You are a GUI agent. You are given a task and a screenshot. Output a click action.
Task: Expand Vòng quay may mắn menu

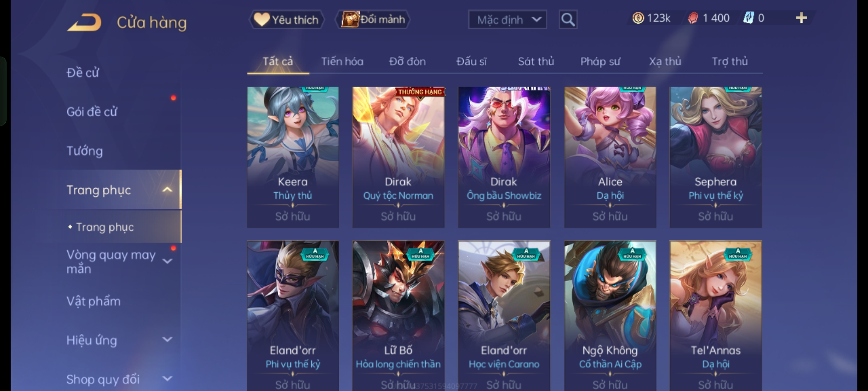167,261
